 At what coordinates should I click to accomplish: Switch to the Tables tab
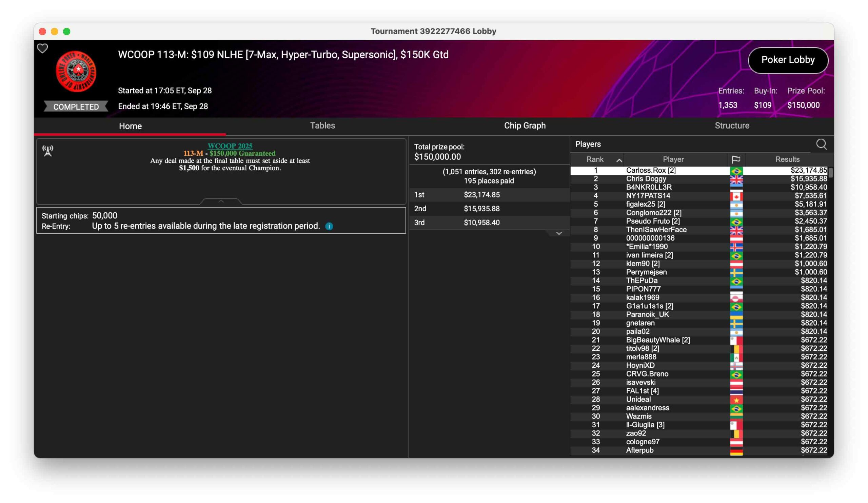pos(322,126)
